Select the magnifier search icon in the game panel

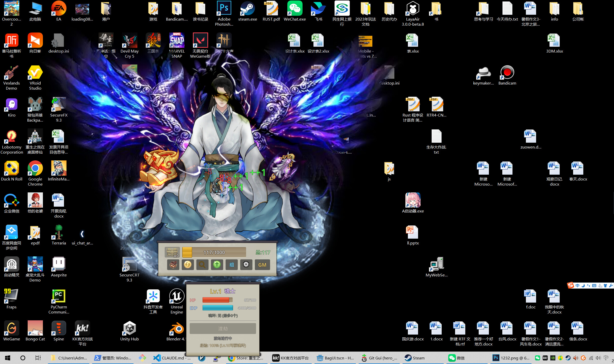tap(202, 265)
